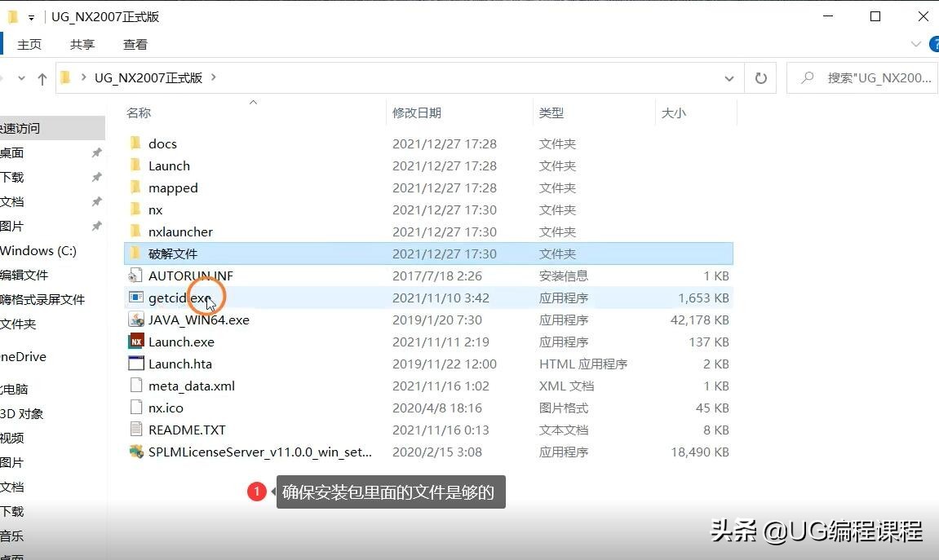Click the HTML 应用程序 type cell
Viewport: 939px width, 560px height.
point(582,364)
